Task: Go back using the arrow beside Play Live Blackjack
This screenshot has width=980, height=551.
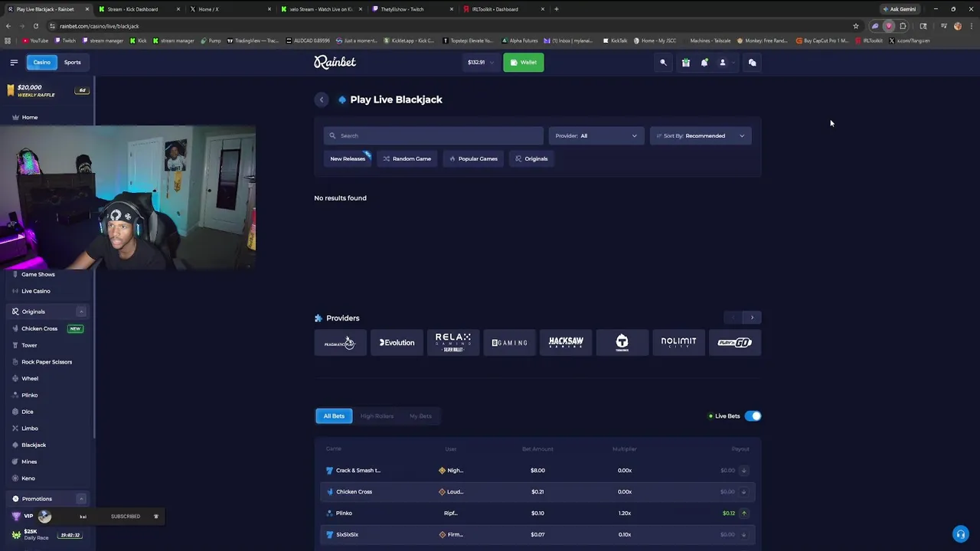Action: click(322, 99)
